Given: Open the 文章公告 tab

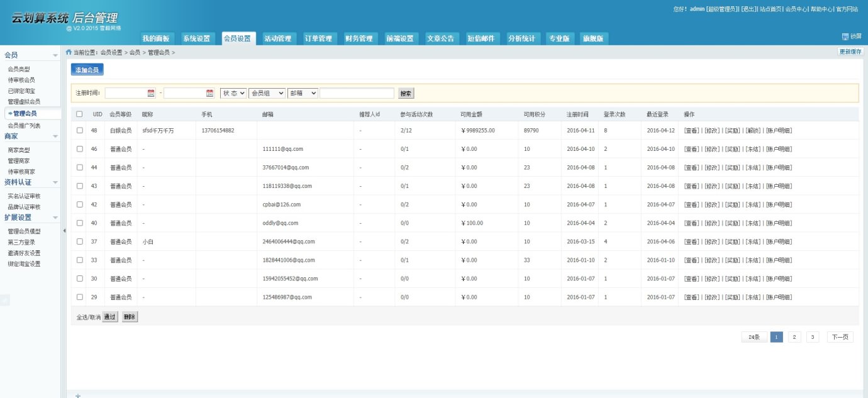Looking at the screenshot, I should (440, 38).
